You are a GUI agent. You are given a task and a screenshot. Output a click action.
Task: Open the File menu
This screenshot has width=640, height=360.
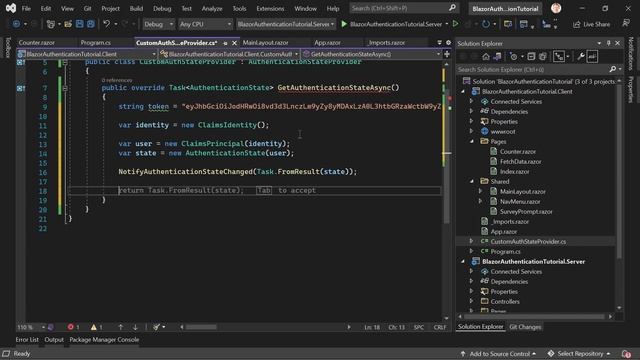tap(26, 8)
